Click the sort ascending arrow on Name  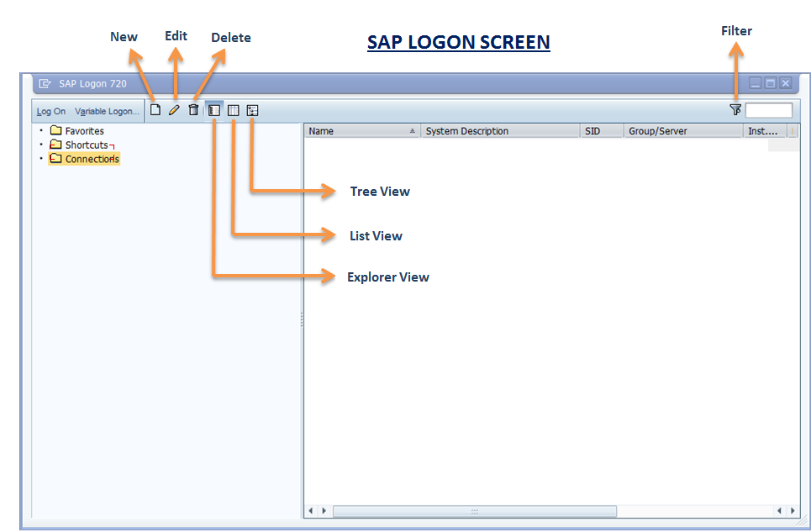413,130
